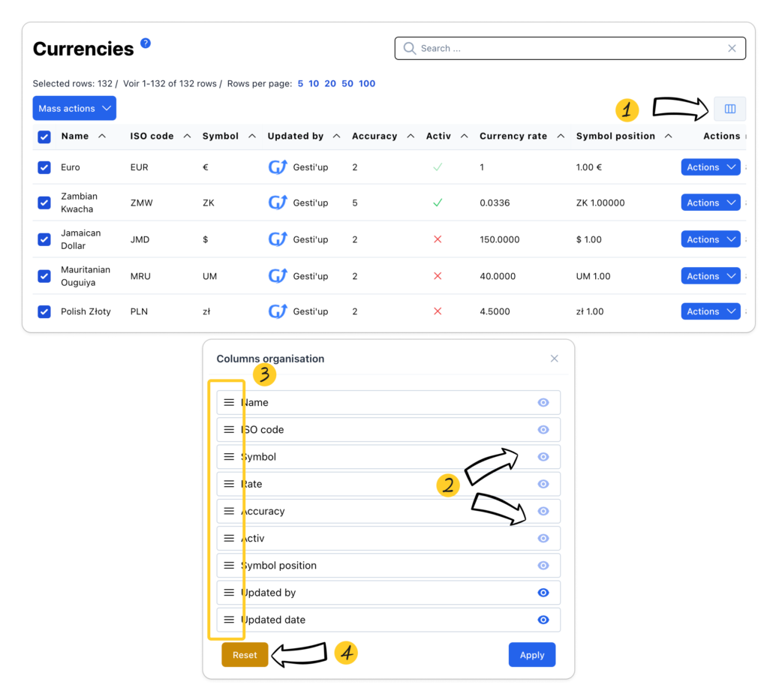Image resolution: width=773 pixels, height=700 pixels.
Task: Expand the Actions dropdown for Euro row
Action: [x=710, y=167]
